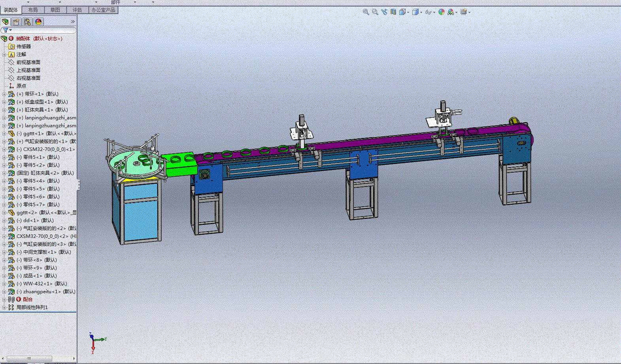
Task: Select the FeatureManager design tree tab icon
Action: (x=5, y=22)
